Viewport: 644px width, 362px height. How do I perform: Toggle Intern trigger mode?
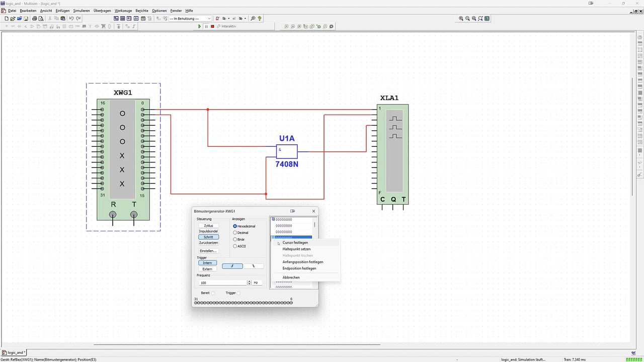(207, 263)
